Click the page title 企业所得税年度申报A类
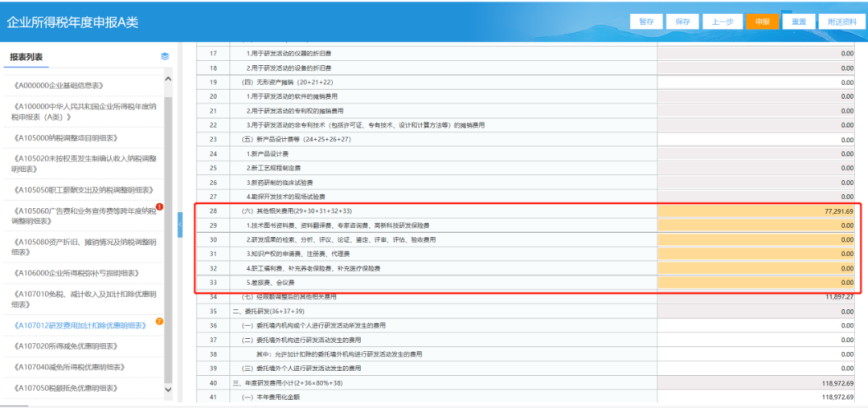The height and width of the screenshot is (408, 868). 72,22
